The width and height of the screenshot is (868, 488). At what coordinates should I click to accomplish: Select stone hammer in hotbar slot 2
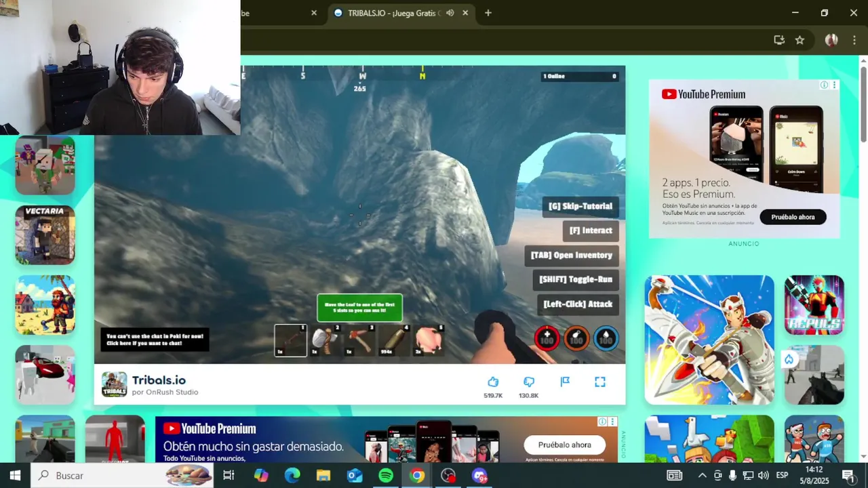[x=325, y=340]
